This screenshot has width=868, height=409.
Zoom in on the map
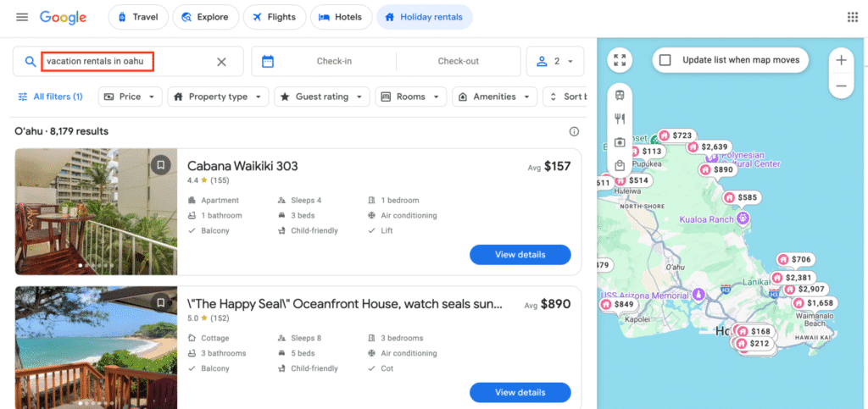[x=842, y=61]
